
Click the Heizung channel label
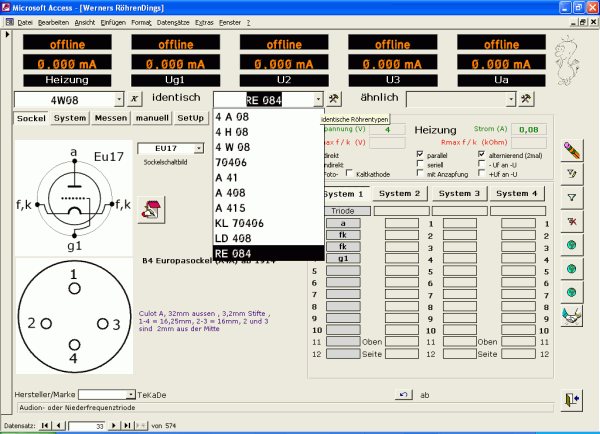click(67, 80)
